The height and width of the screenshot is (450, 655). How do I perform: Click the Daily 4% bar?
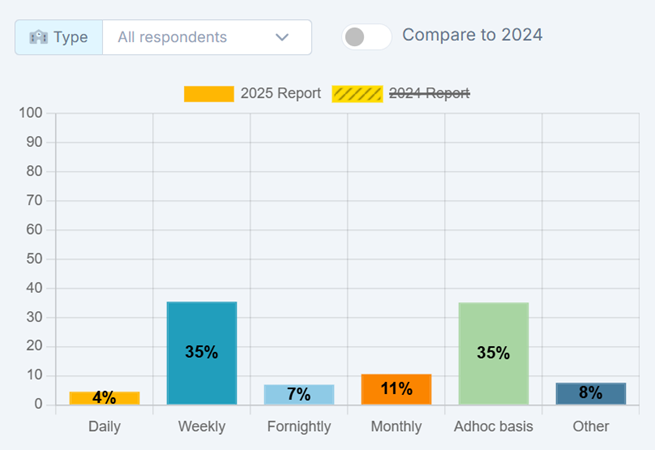[104, 398]
